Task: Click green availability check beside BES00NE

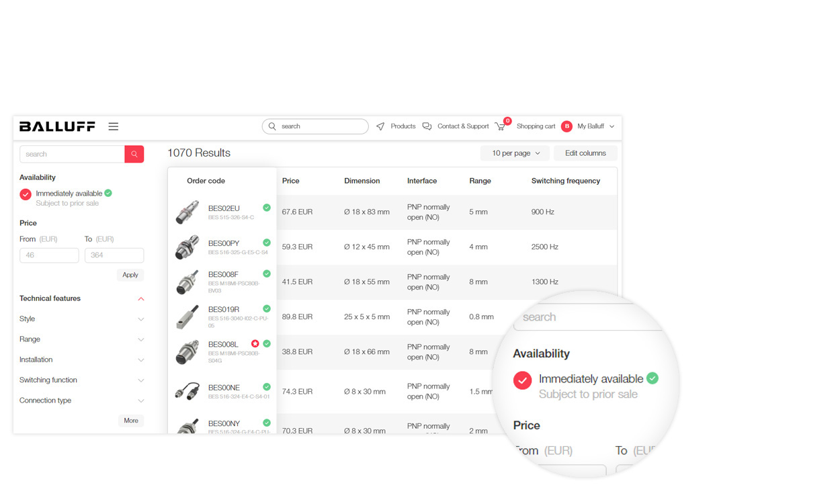Action: 267,386
